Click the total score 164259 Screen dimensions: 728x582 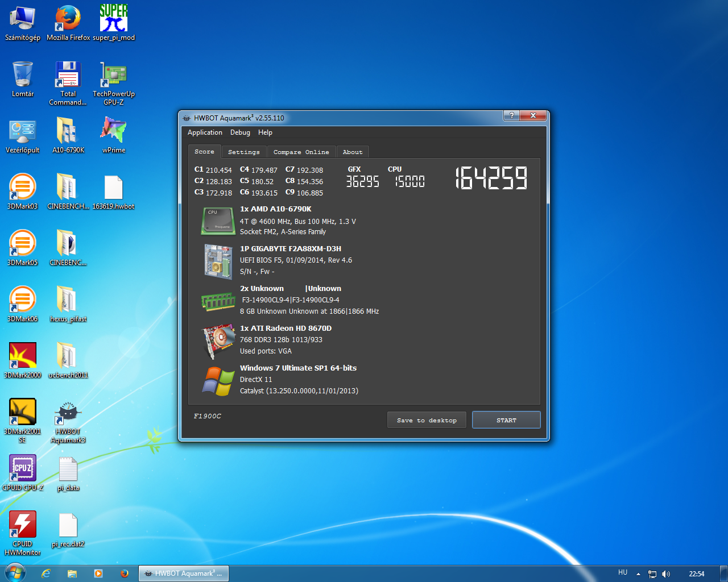491,178
